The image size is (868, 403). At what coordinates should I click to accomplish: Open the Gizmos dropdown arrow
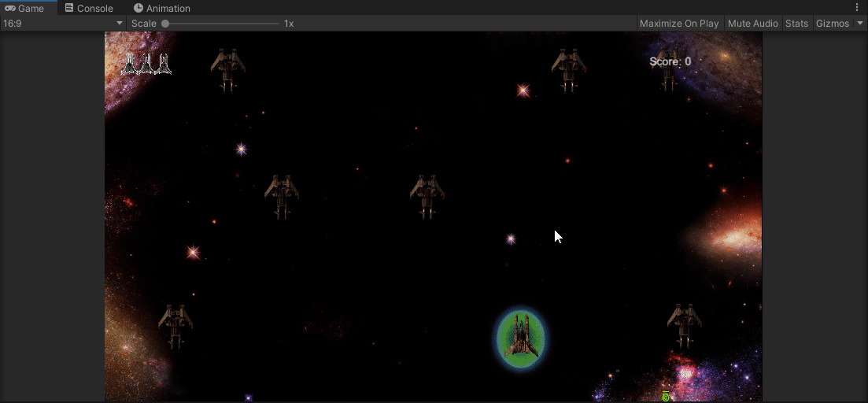(859, 24)
